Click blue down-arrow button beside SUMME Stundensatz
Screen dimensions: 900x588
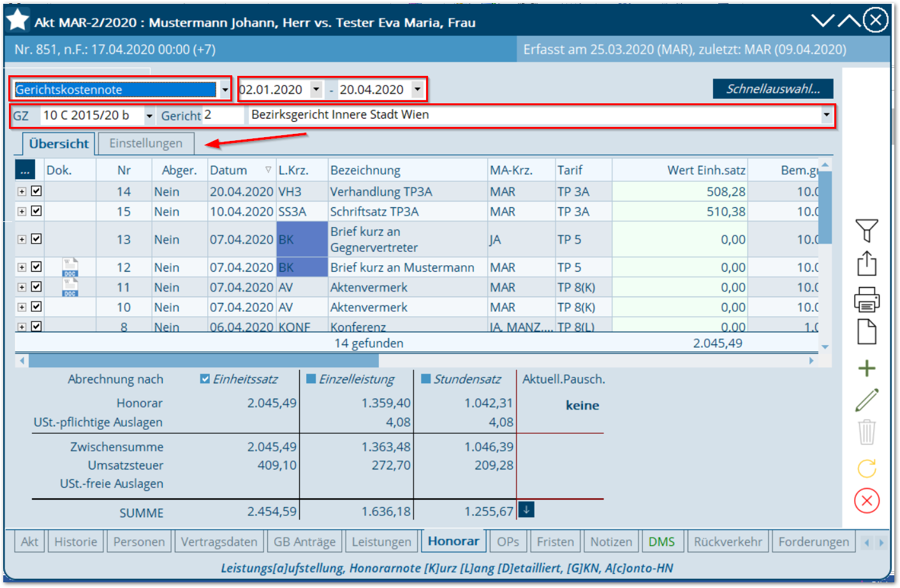[526, 510]
